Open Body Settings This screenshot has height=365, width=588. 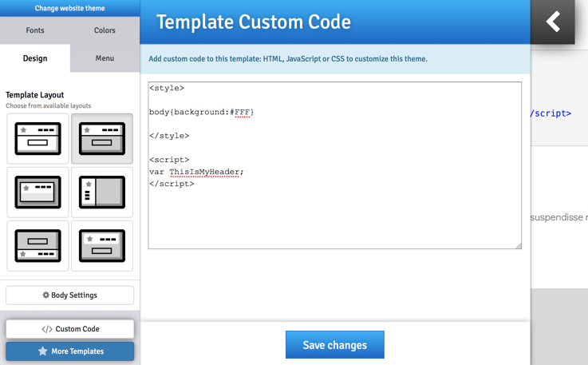(69, 296)
